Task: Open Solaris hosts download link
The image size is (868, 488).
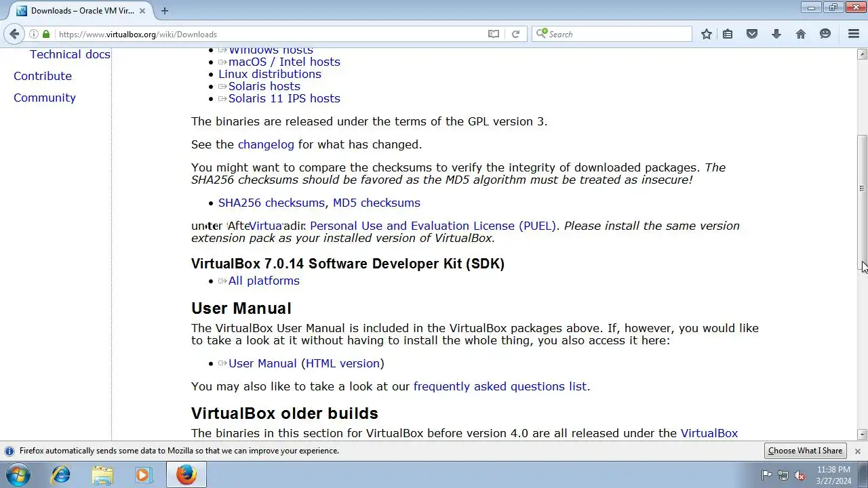Action: coord(264,86)
